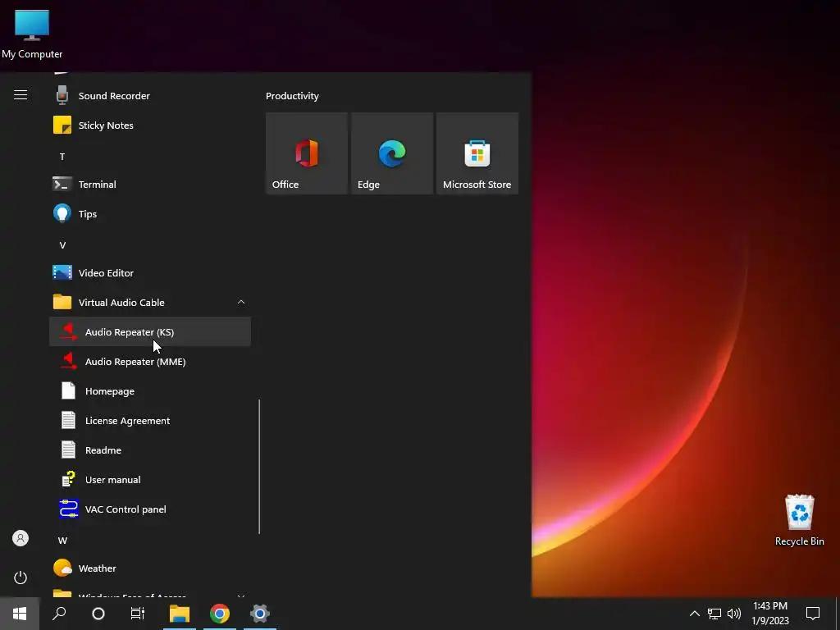Click the Windows Start button

(20, 614)
